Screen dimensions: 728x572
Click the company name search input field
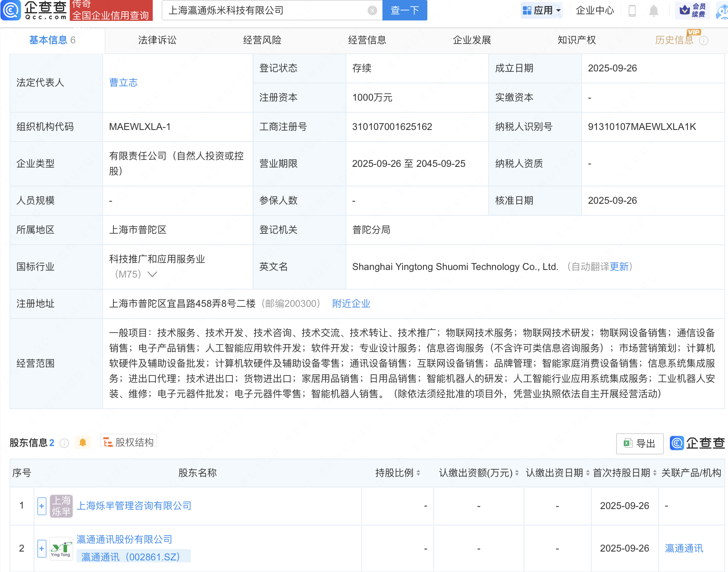(x=265, y=10)
